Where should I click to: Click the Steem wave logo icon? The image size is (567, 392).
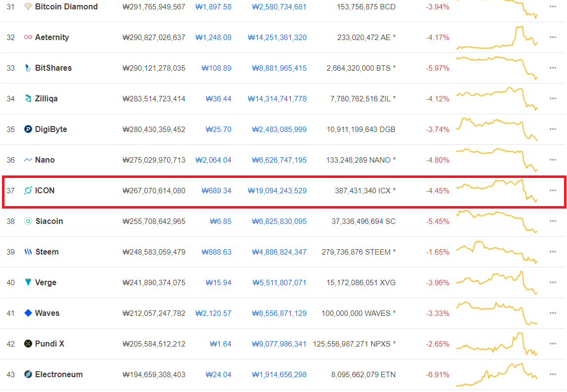28,252
